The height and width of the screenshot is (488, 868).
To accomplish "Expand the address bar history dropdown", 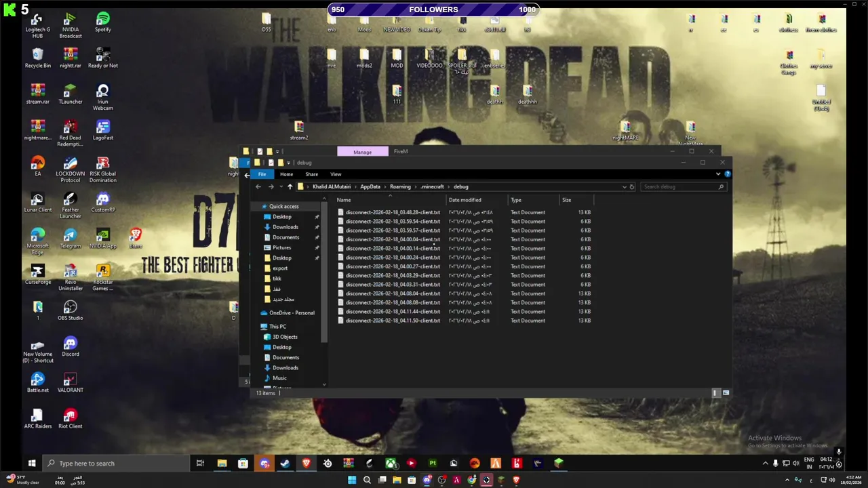I will tap(624, 187).
